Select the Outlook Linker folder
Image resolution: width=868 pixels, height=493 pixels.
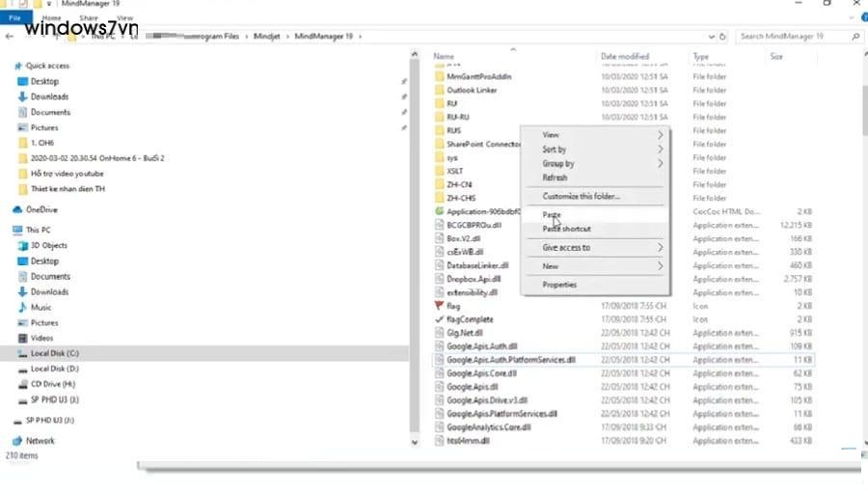(472, 91)
